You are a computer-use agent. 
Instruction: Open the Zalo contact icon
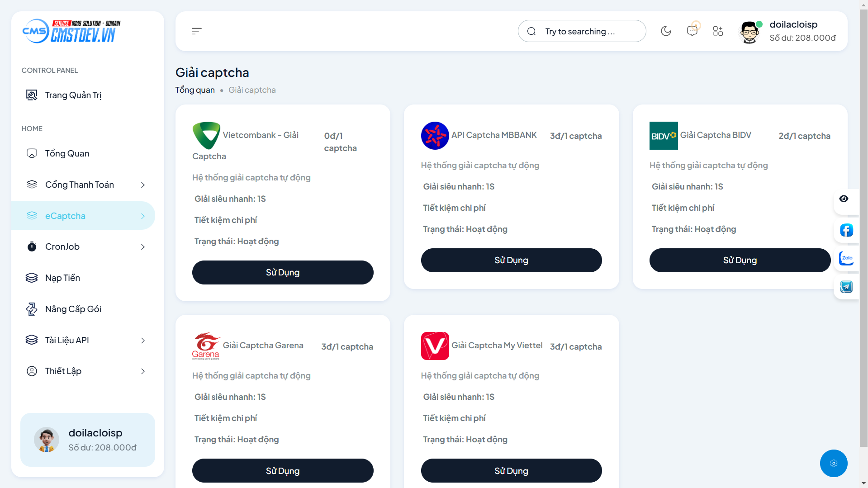click(846, 258)
